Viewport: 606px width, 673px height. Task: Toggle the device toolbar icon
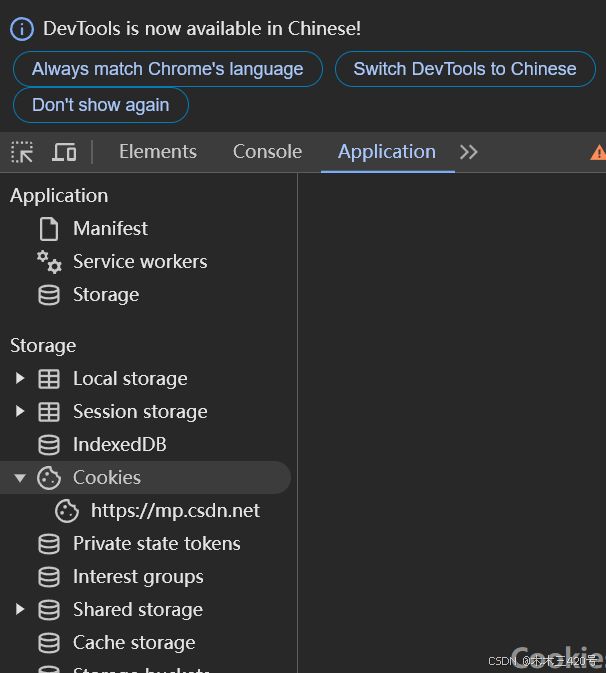click(64, 152)
